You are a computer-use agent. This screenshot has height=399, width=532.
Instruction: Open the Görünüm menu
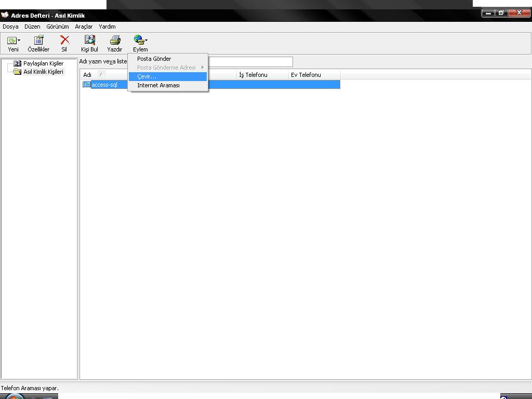click(58, 26)
